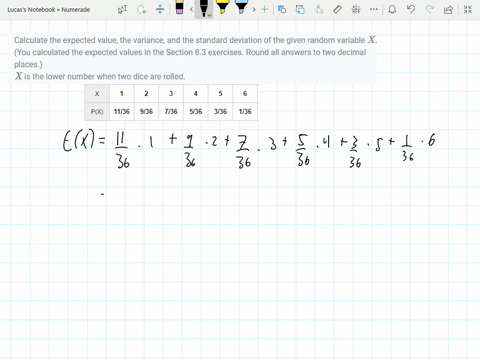Pick the eraser tool
480x360 pixels.
(179, 7)
